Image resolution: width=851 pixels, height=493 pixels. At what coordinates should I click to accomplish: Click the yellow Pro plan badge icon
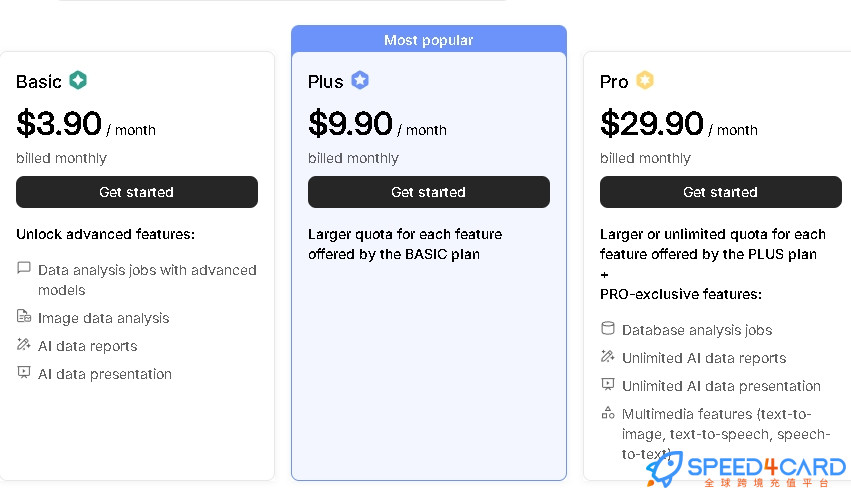click(x=645, y=80)
